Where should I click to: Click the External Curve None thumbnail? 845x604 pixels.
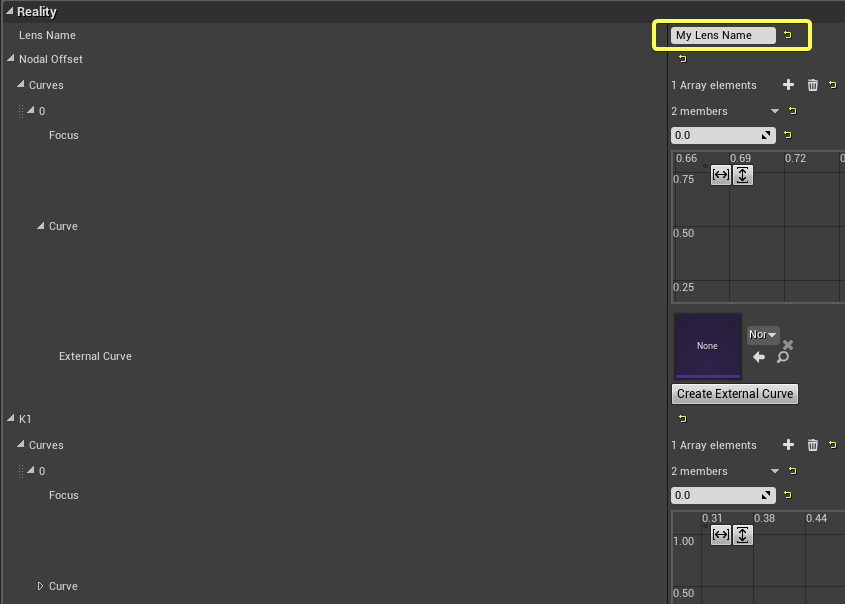pos(707,346)
